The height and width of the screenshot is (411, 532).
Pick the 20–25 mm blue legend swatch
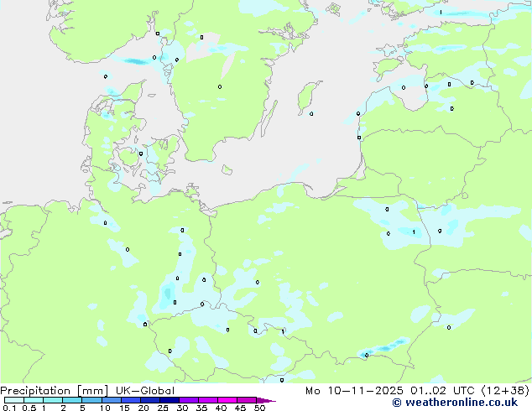pyautogui.click(x=150, y=400)
